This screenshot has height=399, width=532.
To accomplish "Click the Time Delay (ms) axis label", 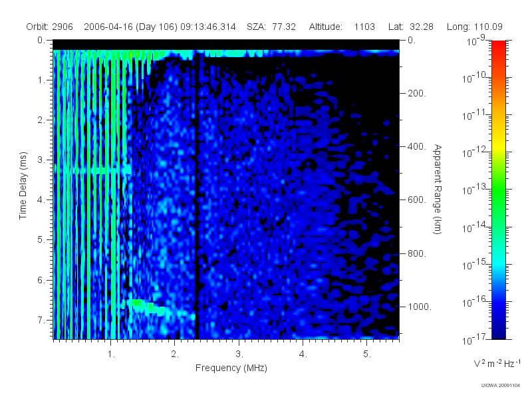I will click(x=23, y=186).
